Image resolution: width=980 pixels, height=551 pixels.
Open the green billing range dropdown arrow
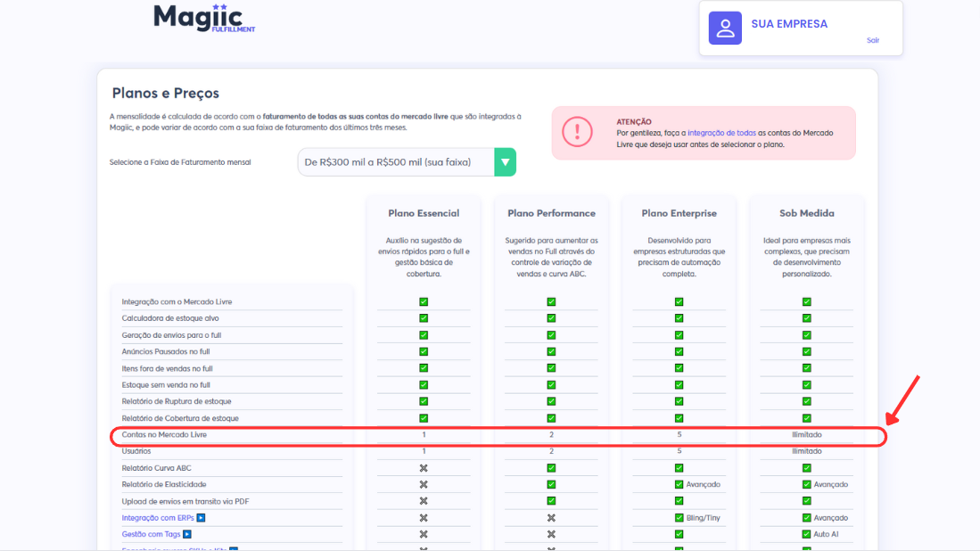505,162
